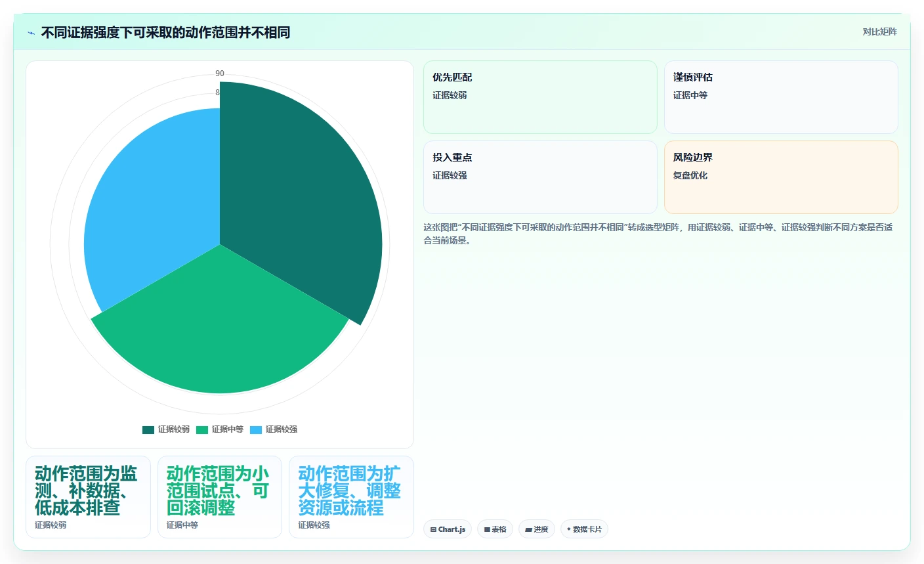
Task: Click 证据较弱 text in 优先匹配 card
Action: tap(450, 95)
